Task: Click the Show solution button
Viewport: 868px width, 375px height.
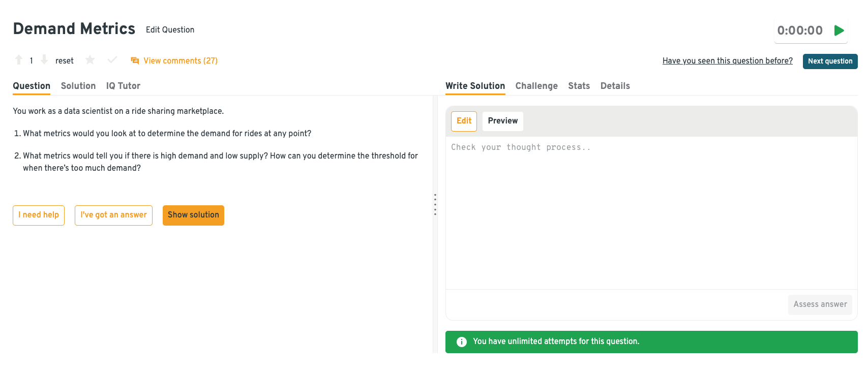Action: (193, 215)
